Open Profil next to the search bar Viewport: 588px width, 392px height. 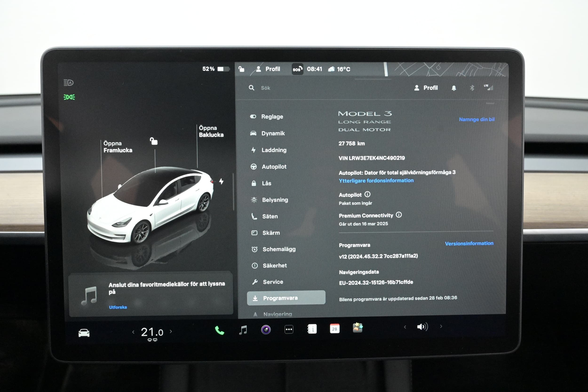pyautogui.click(x=426, y=88)
